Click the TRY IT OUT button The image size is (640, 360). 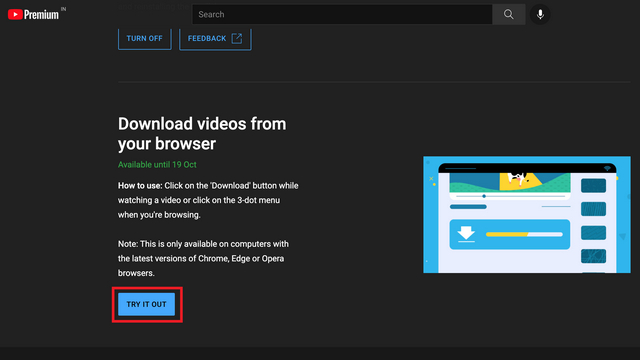pyautogui.click(x=147, y=304)
